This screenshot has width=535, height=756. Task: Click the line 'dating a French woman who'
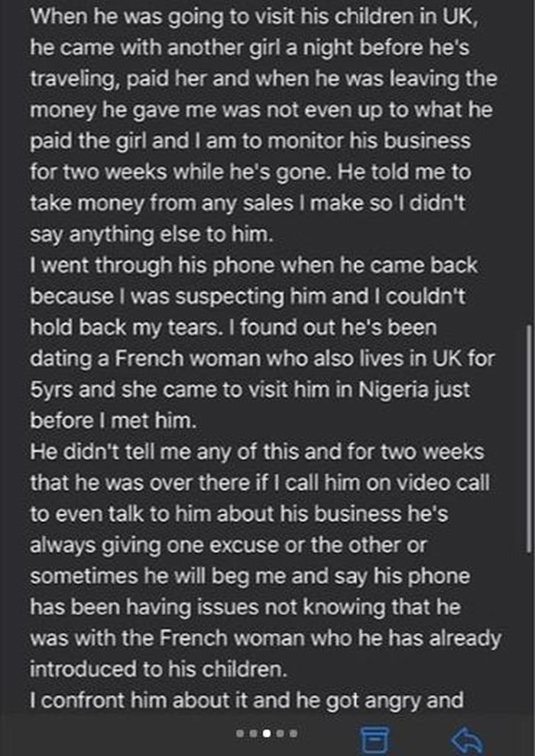click(262, 359)
